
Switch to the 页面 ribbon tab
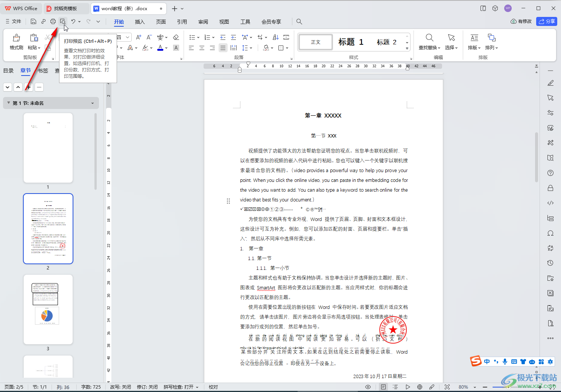coord(161,22)
